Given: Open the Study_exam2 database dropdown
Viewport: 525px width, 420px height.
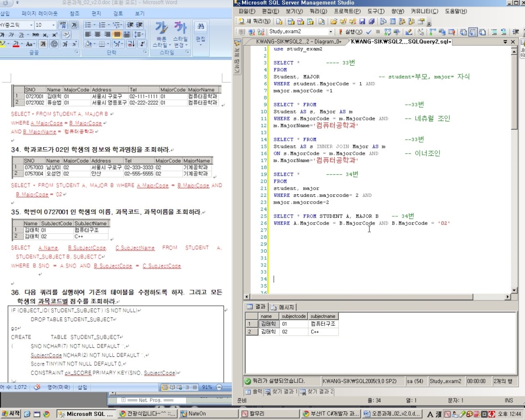Looking at the screenshot, I should tap(331, 32).
